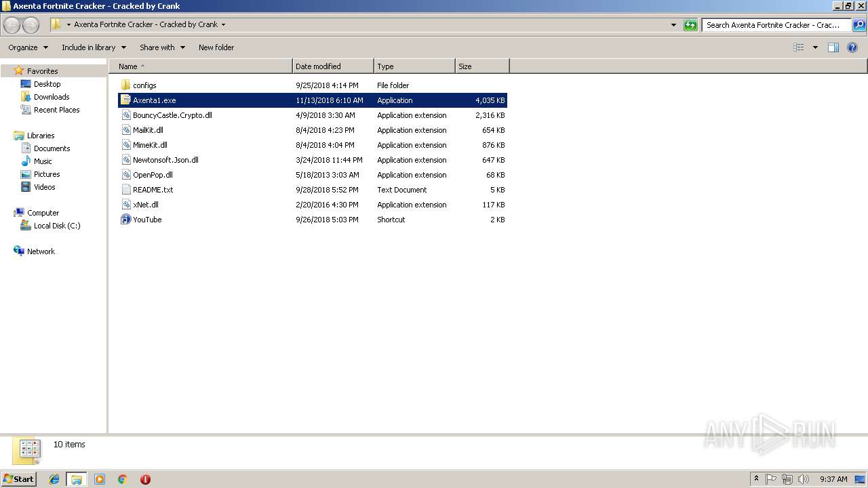Sort by the Size column header
Viewport: 868px width, 488px height.
[x=482, y=66]
